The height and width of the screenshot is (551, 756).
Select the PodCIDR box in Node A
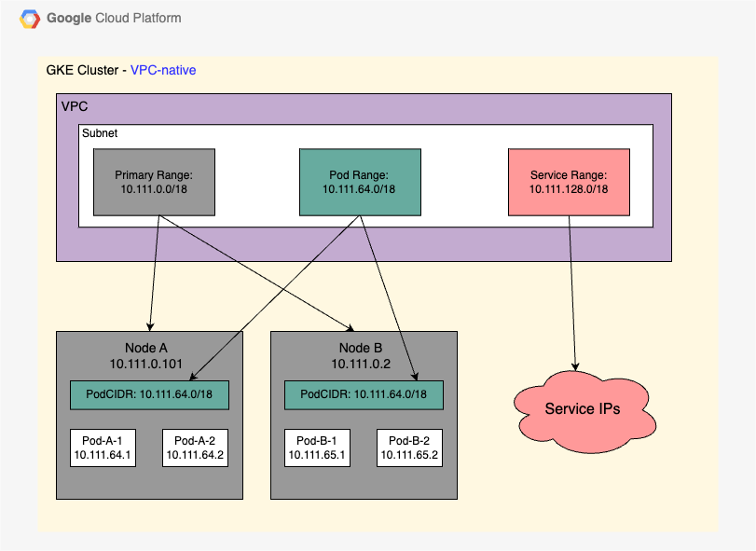149,394
